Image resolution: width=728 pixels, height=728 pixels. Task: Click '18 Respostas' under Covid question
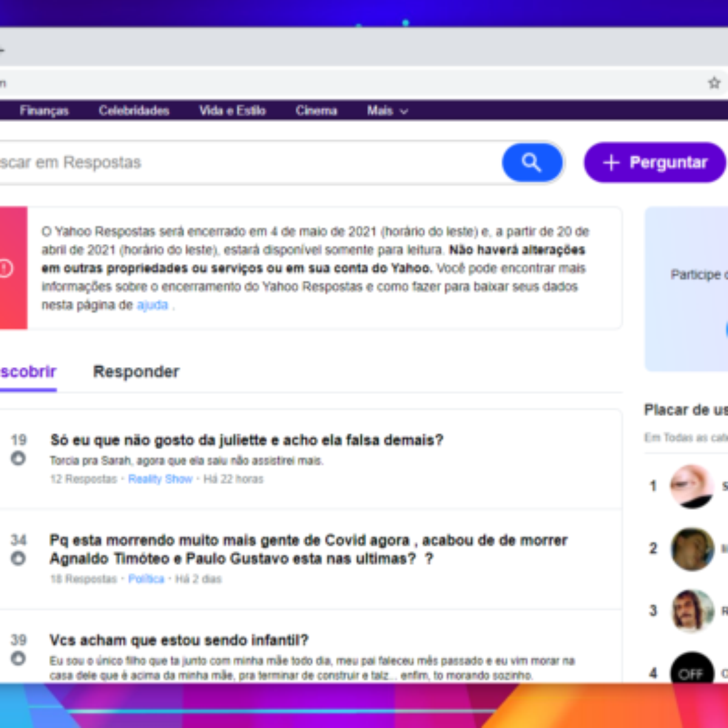pyautogui.click(x=83, y=579)
